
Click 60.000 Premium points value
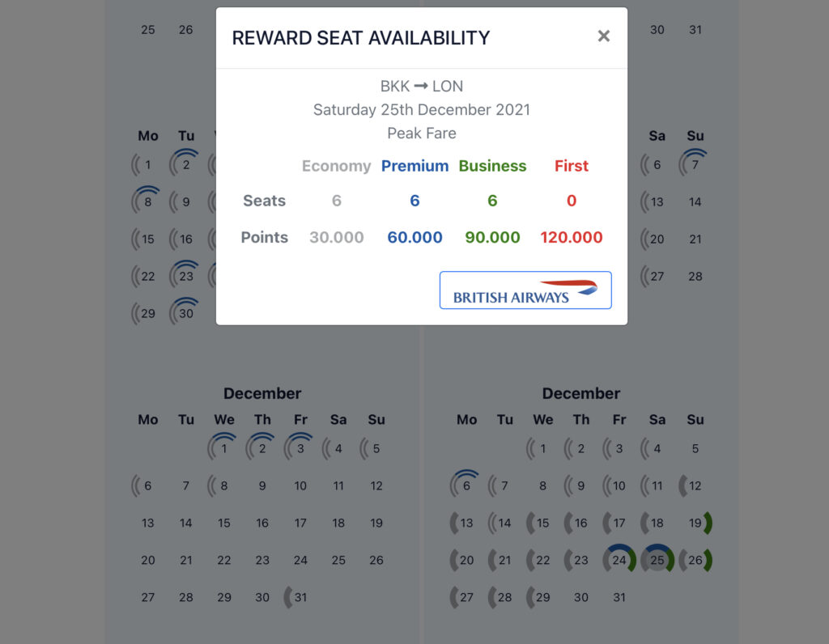click(414, 237)
